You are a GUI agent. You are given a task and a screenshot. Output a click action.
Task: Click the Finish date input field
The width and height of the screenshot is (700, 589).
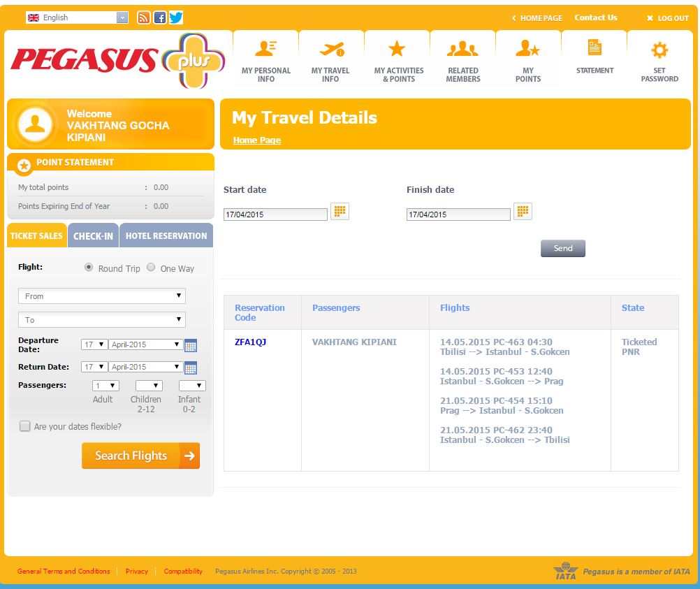458,214
